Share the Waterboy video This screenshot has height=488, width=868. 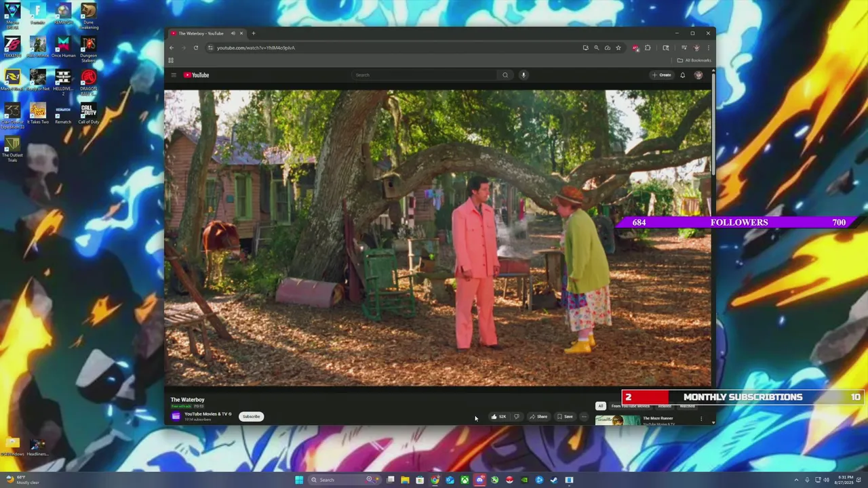tap(538, 417)
